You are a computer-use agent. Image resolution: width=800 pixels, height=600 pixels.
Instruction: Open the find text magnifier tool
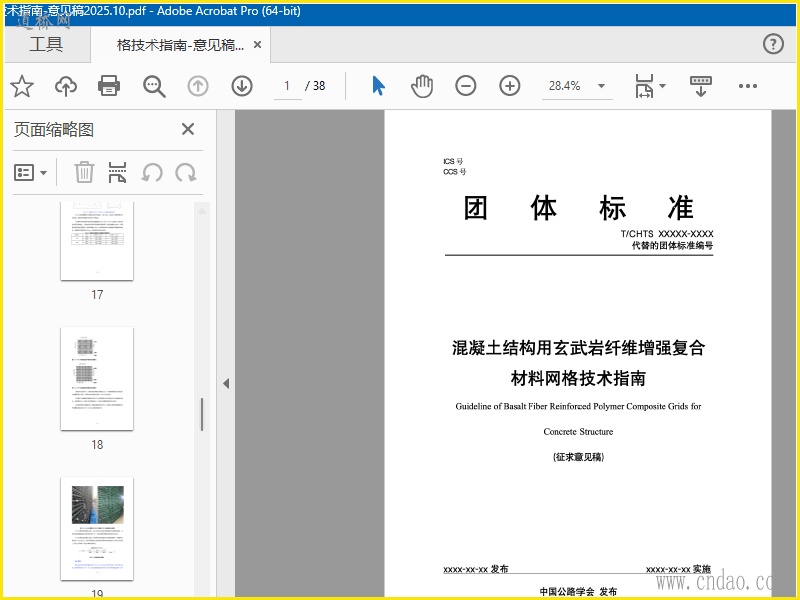[x=154, y=86]
